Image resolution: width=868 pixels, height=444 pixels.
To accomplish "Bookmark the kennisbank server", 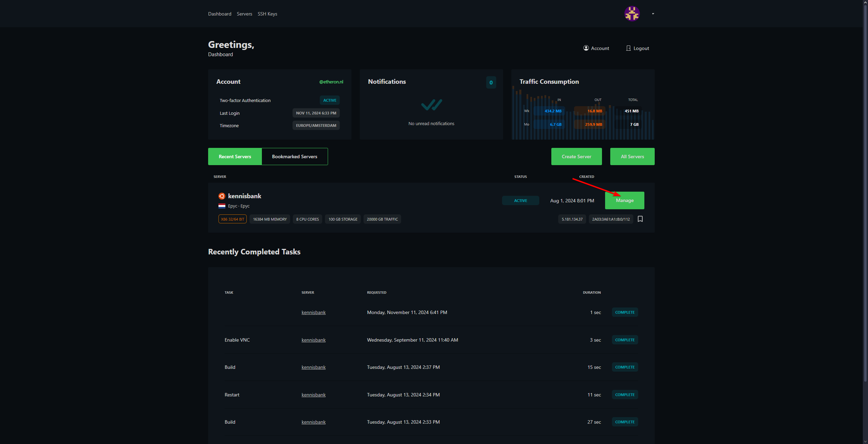I will [x=640, y=219].
